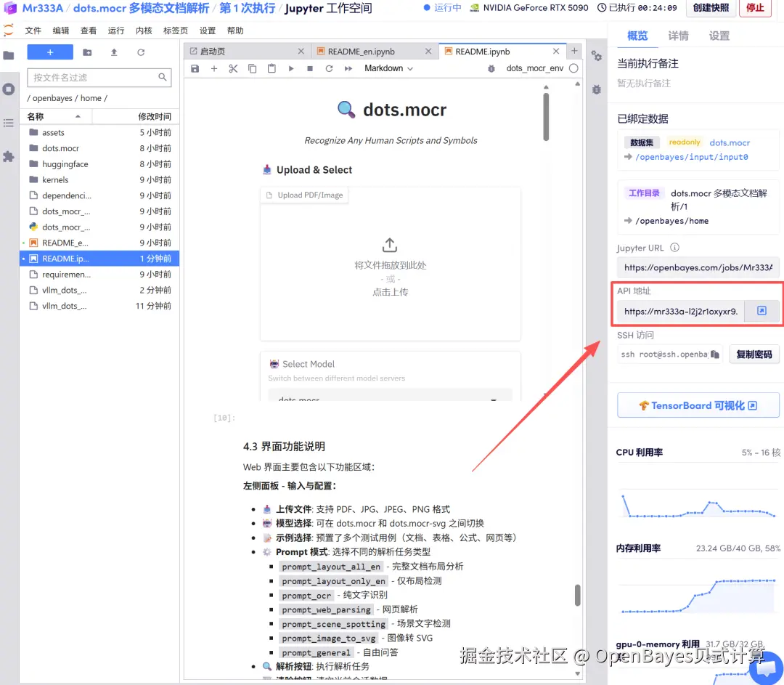Select the requiremen... file
The height and width of the screenshot is (685, 784).
click(100, 274)
